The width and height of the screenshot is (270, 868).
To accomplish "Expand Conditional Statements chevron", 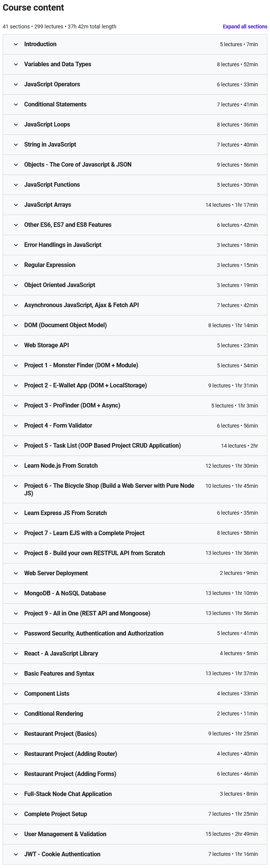I will point(16,105).
